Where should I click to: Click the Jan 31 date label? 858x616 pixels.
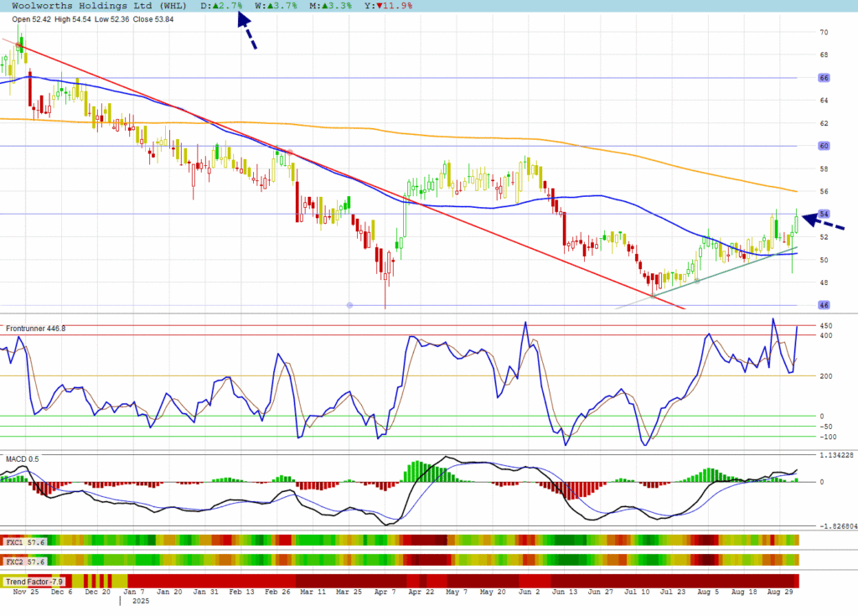[206, 592]
